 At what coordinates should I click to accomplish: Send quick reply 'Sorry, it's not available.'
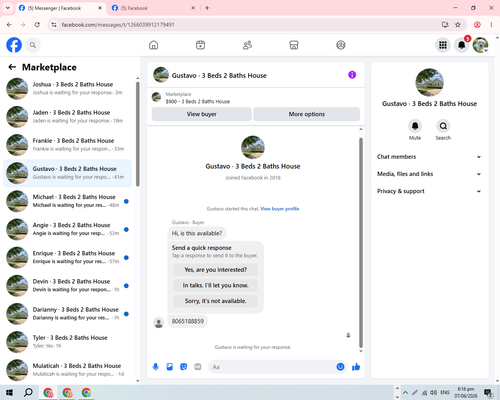click(216, 301)
